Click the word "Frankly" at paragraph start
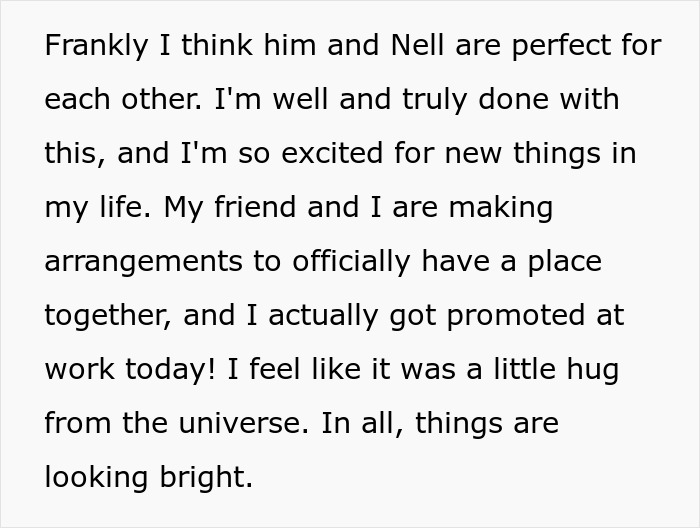700x528 pixels. (96, 46)
